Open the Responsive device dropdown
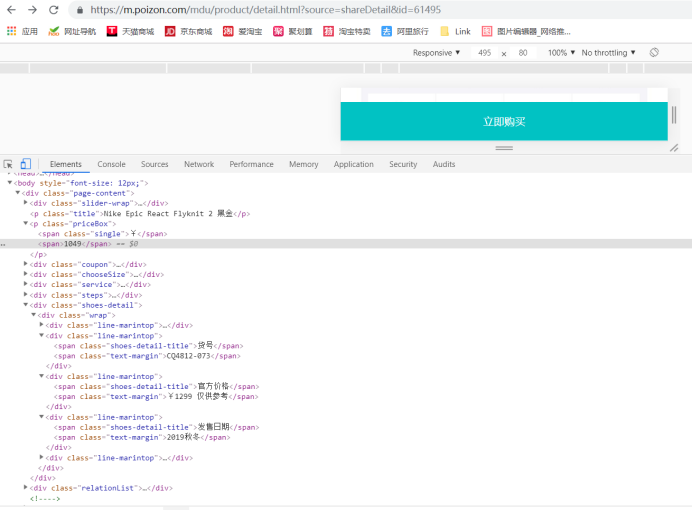The width and height of the screenshot is (692, 510). (x=436, y=52)
